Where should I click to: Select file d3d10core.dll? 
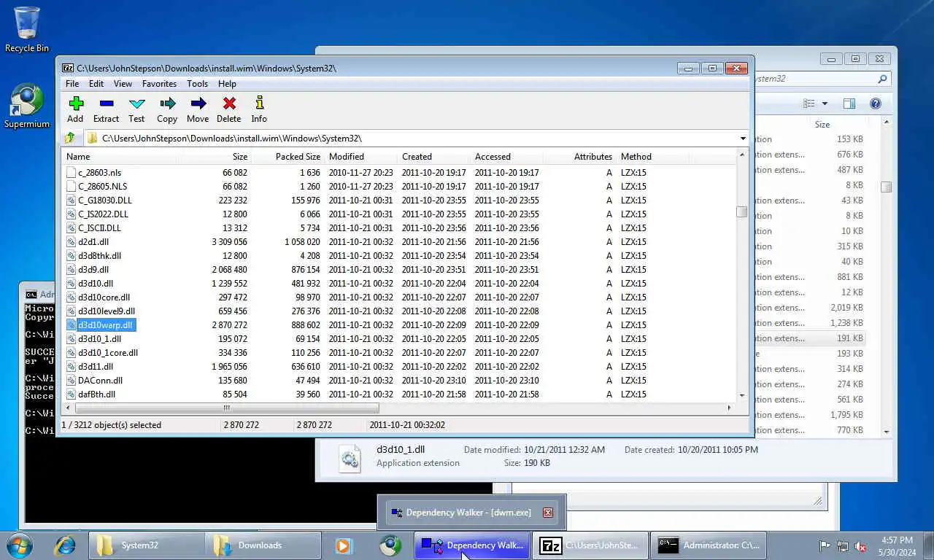(104, 297)
